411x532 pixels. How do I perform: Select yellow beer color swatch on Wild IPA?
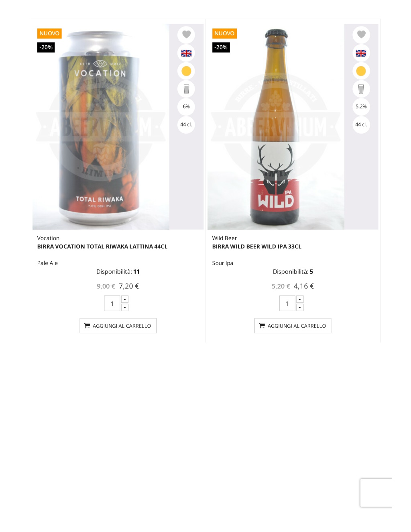[x=361, y=71]
